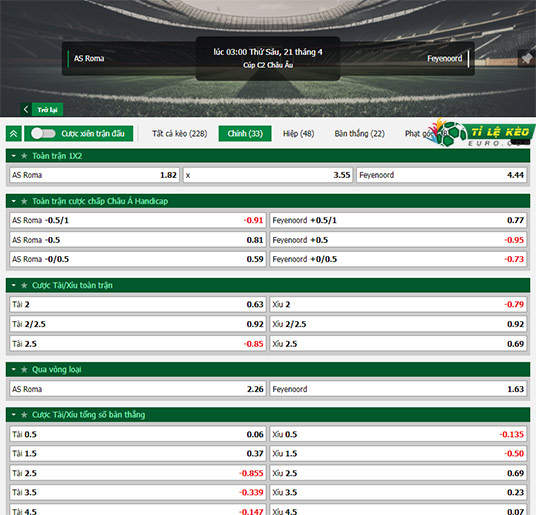Collapse the Châu Á Handicap section arrow
Viewport: 536px width, 515px height.
(14, 201)
